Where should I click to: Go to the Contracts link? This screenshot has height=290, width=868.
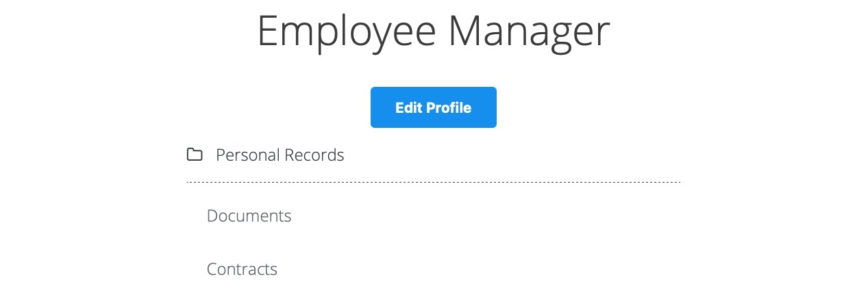pos(242,269)
